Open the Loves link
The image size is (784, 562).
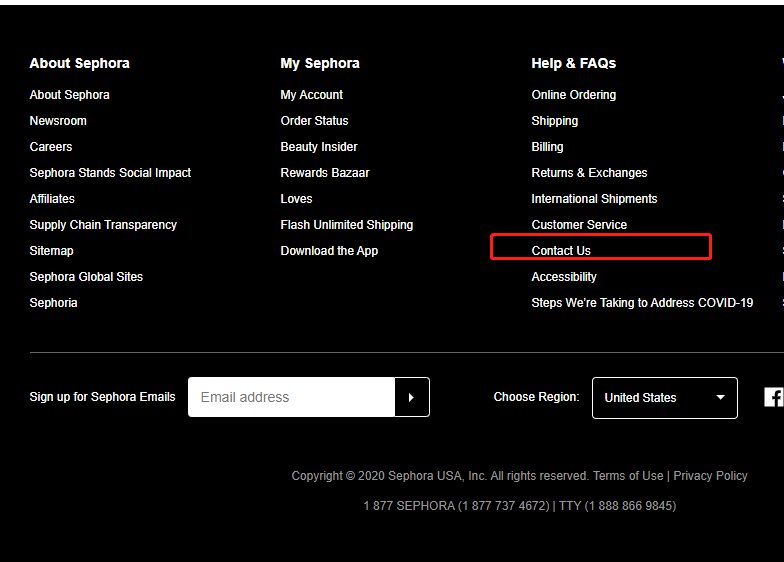296,198
